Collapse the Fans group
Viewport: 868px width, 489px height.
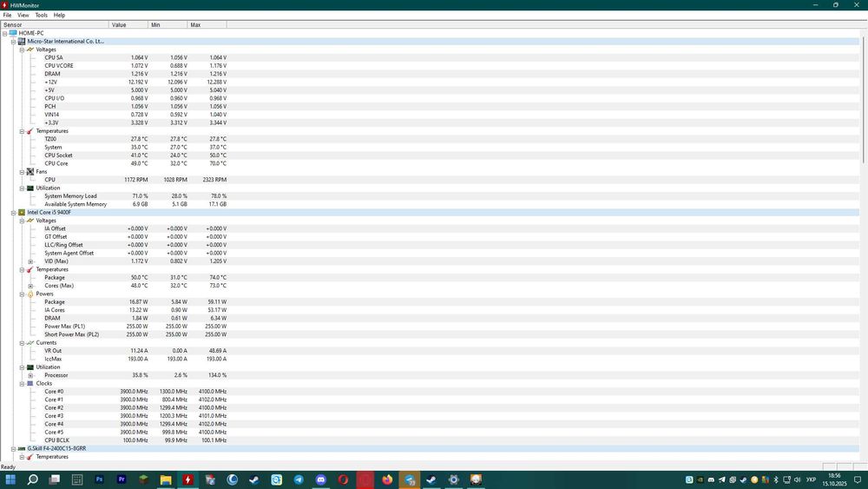click(23, 172)
